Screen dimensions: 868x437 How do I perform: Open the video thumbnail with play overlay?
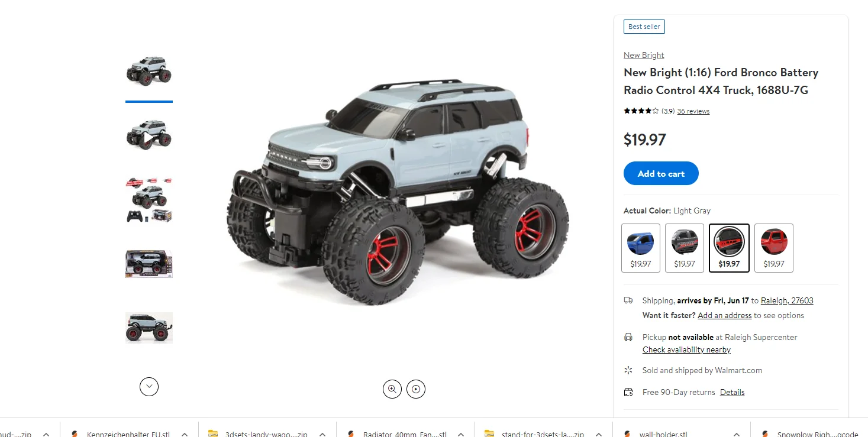pos(149,134)
